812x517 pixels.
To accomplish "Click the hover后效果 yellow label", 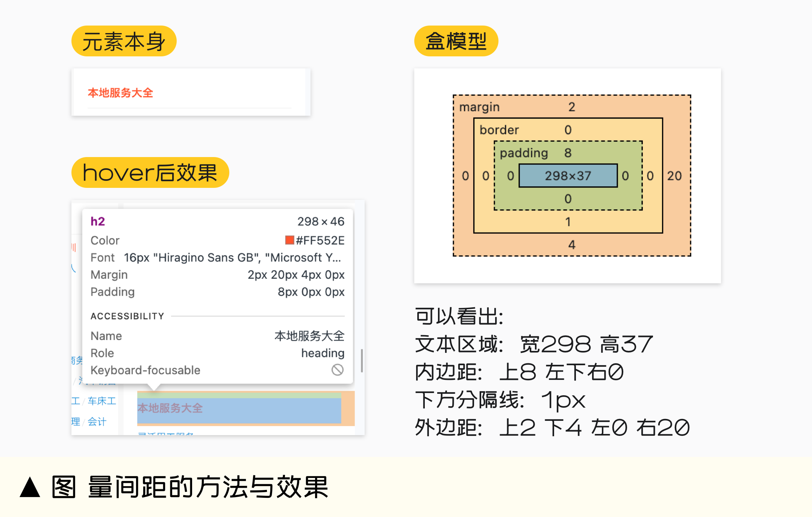I will point(150,173).
